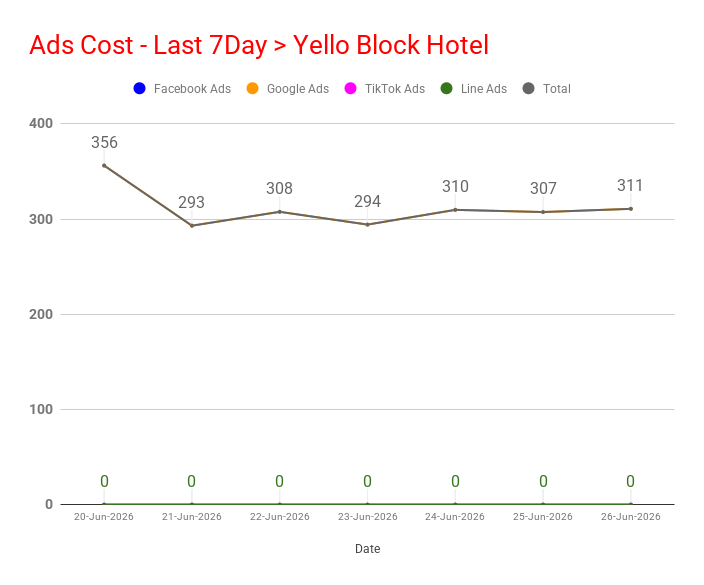Select the Google Ads legend label
The height and width of the screenshot is (585, 704).
[298, 89]
